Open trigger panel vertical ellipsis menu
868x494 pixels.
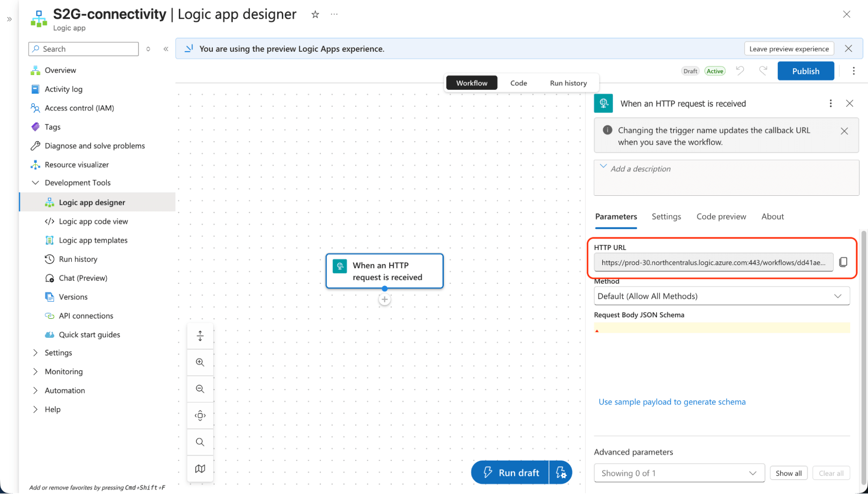(831, 103)
